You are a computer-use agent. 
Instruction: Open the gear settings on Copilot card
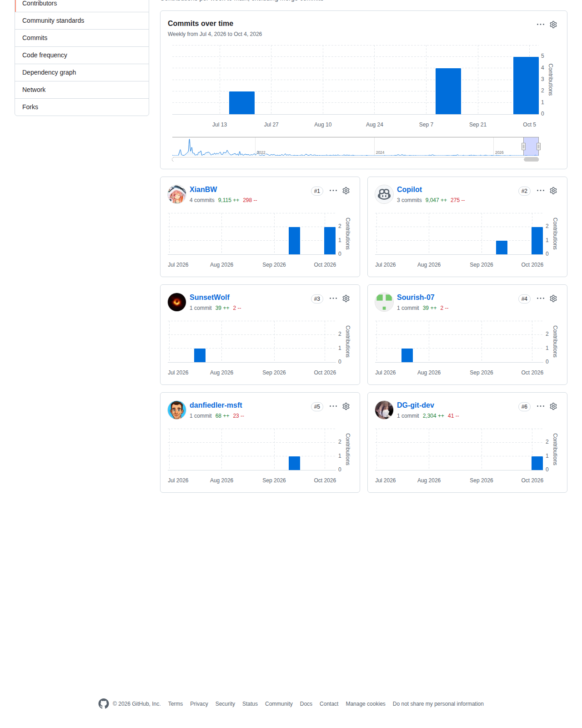[x=553, y=191]
